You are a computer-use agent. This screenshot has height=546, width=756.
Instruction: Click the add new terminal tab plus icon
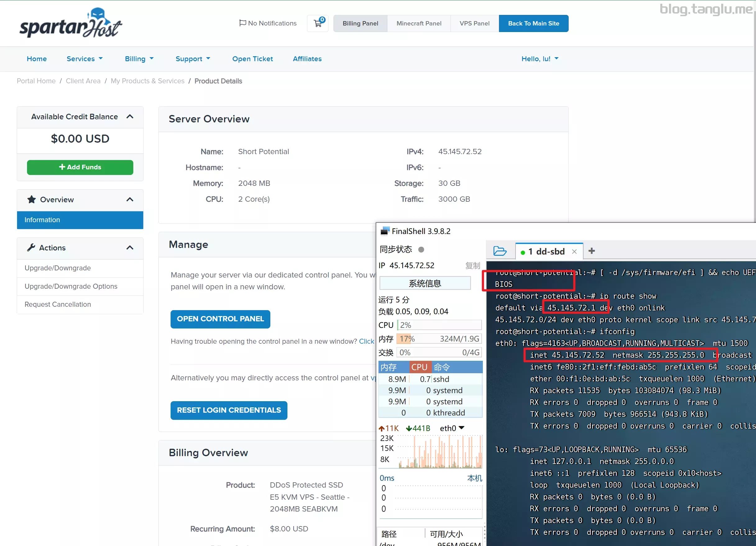(x=592, y=251)
